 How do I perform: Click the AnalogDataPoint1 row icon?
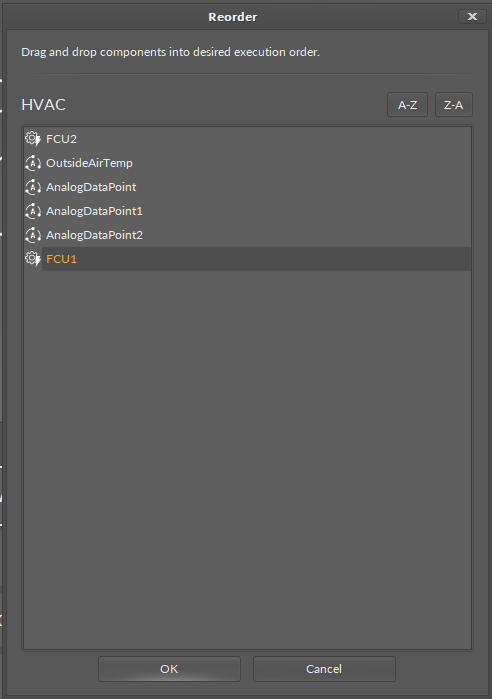[x=33, y=211]
